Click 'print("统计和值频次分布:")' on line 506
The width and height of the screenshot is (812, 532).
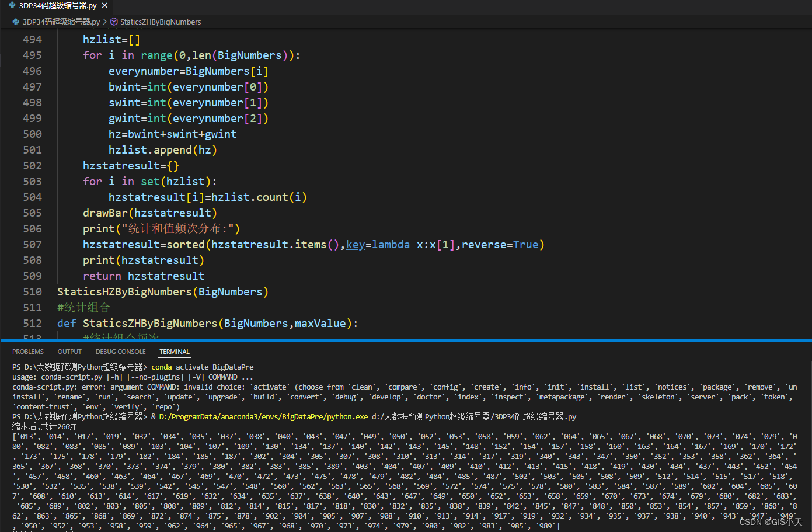[x=162, y=229]
